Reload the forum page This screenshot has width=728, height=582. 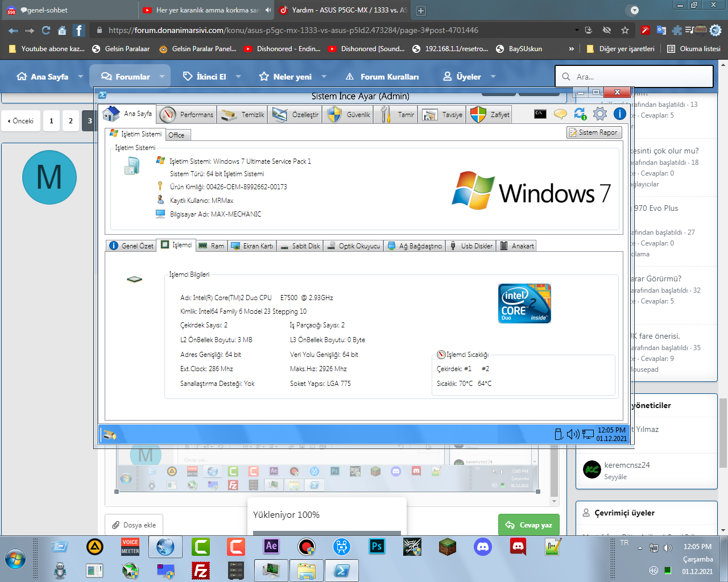click(x=46, y=30)
